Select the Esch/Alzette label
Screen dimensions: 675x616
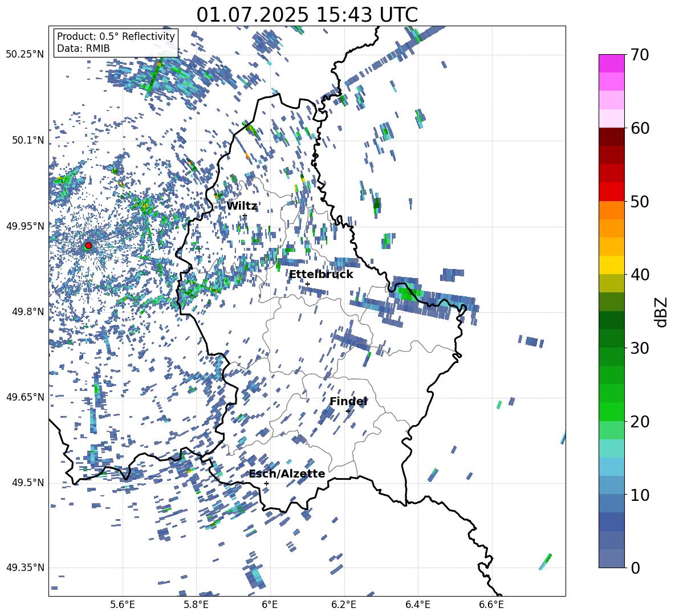(x=287, y=474)
